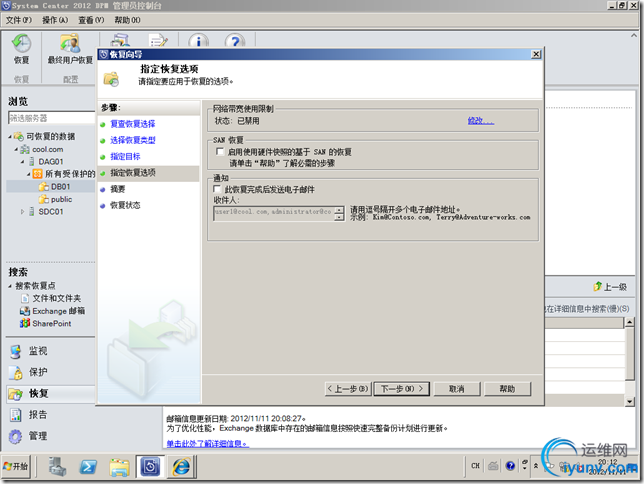Open the 帮助(H) menu
The height and width of the screenshot is (484, 644).
pyautogui.click(x=127, y=20)
